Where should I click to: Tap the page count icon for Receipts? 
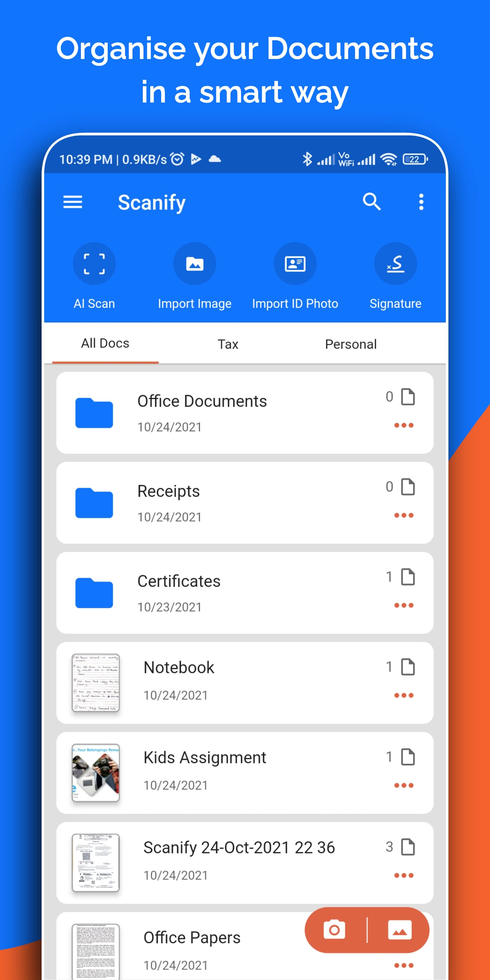(408, 486)
